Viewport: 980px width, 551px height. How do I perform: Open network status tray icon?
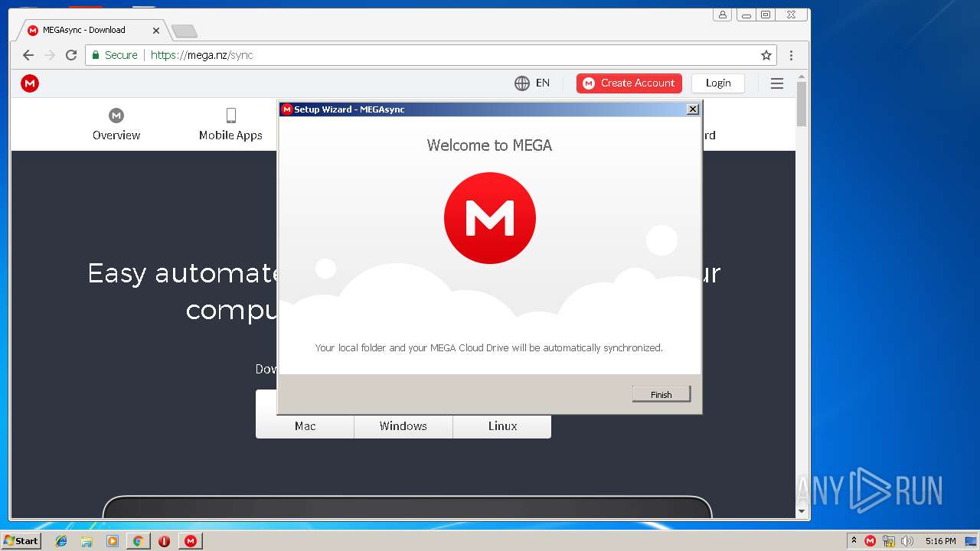889,541
